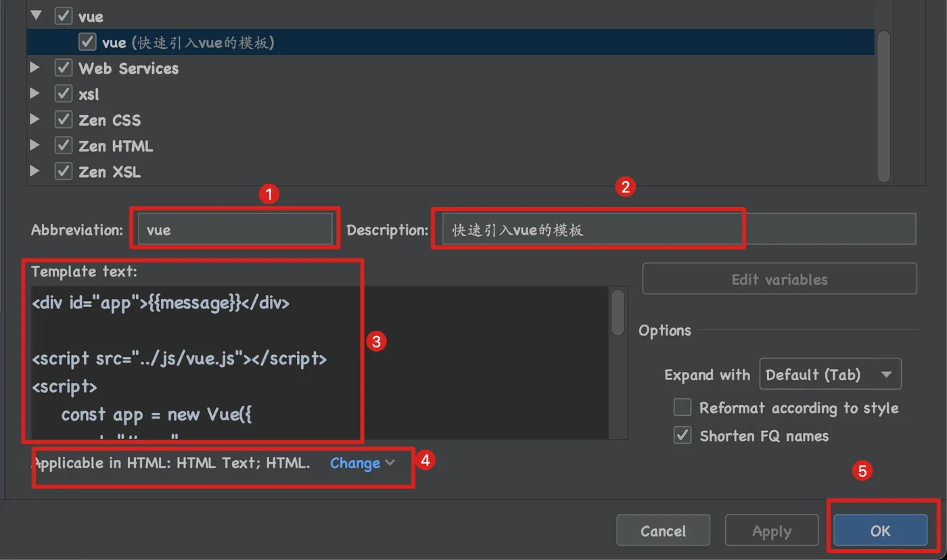Uncheck the vue group checkbox
Viewport: 947px width, 560px height.
pos(64,16)
